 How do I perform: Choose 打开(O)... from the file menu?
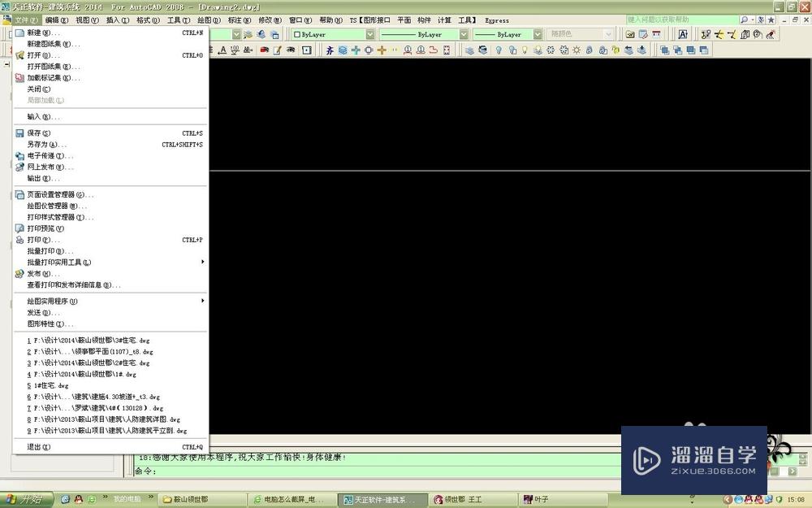[110, 55]
